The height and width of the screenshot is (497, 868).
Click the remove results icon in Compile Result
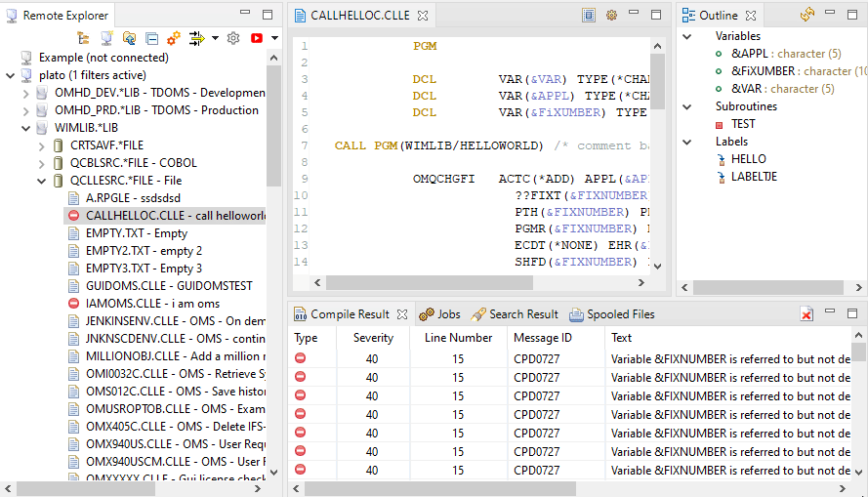(806, 313)
